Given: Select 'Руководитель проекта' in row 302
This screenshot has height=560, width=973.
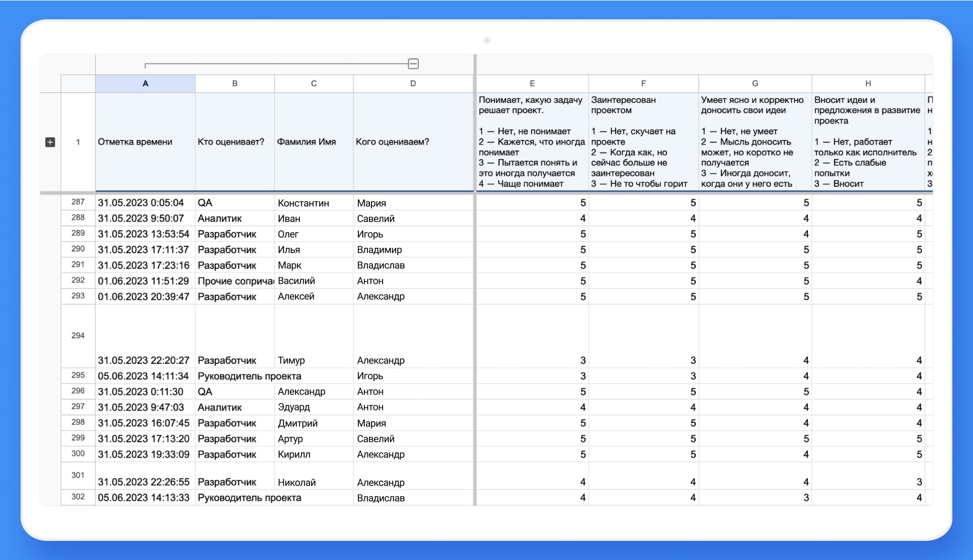Looking at the screenshot, I should 249,498.
